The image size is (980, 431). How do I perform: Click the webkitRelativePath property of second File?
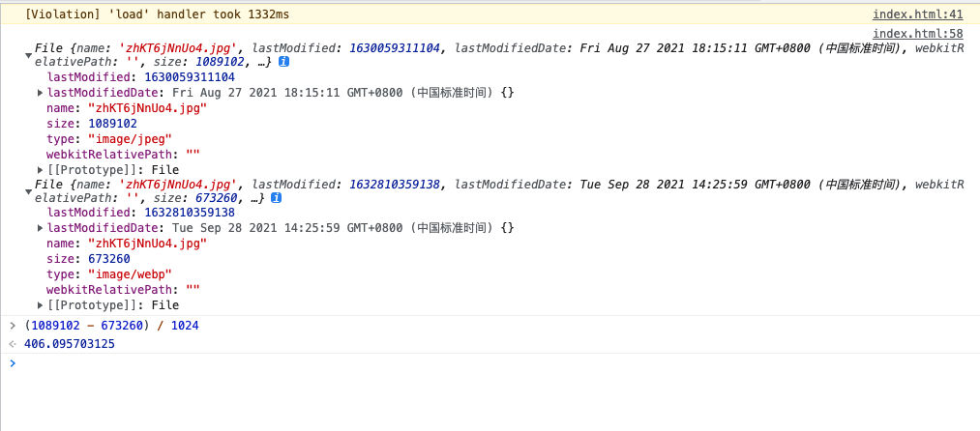click(x=123, y=290)
